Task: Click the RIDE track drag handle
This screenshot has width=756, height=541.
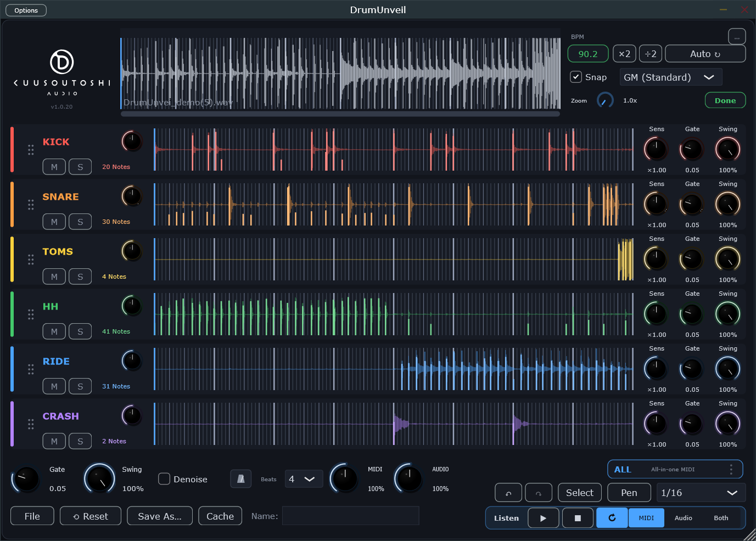Action: point(31,369)
